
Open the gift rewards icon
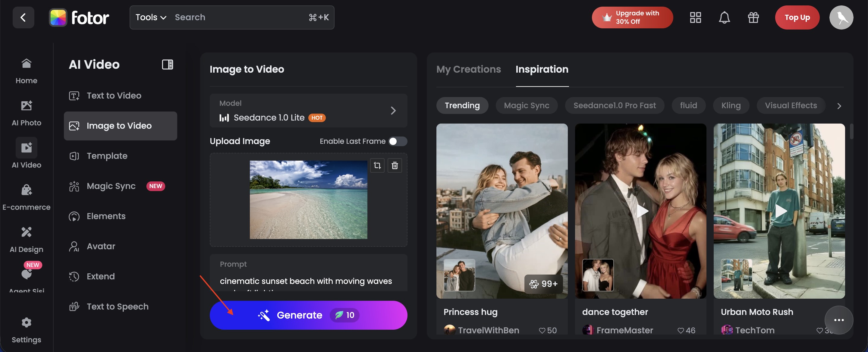(x=753, y=17)
